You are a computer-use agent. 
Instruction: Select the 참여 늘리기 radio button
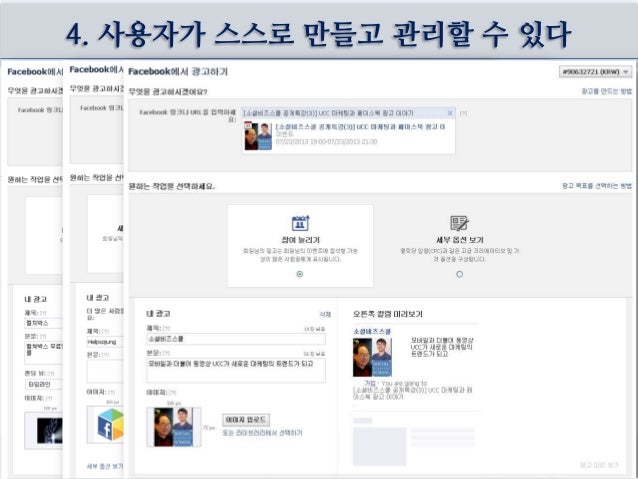click(300, 274)
